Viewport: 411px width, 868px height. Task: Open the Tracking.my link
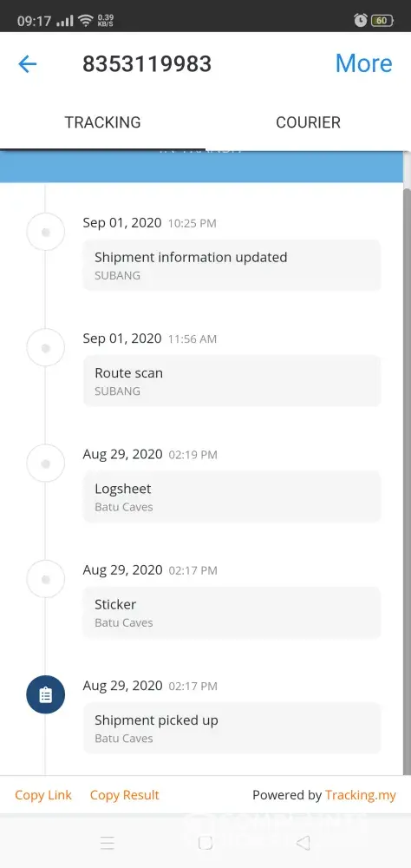[x=361, y=795]
